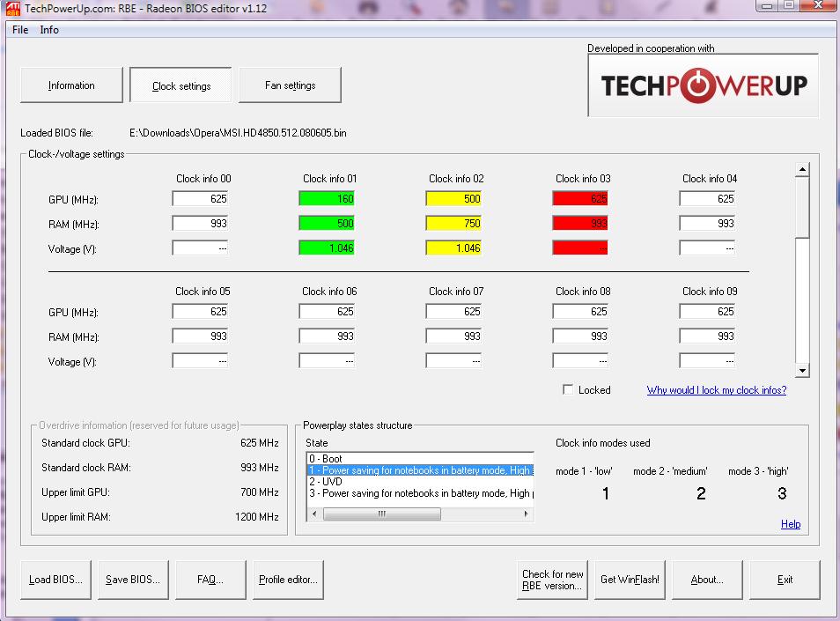Edit Clock info 00 Voltage field

[x=201, y=248]
